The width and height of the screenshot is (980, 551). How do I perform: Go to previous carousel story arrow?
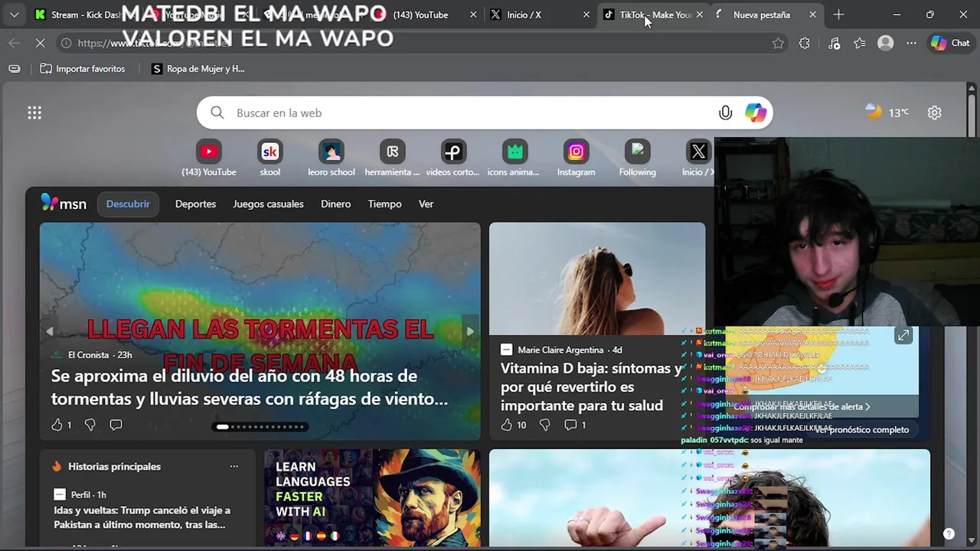(x=50, y=331)
